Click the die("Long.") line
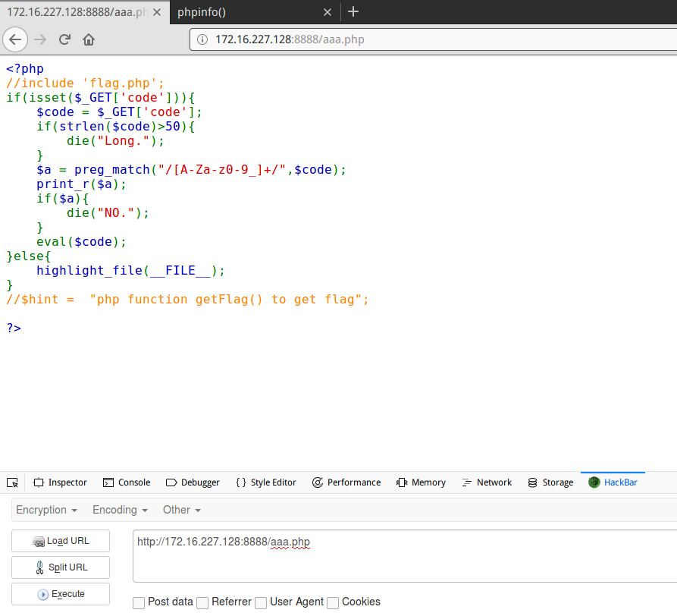The image size is (677, 616). click(115, 141)
